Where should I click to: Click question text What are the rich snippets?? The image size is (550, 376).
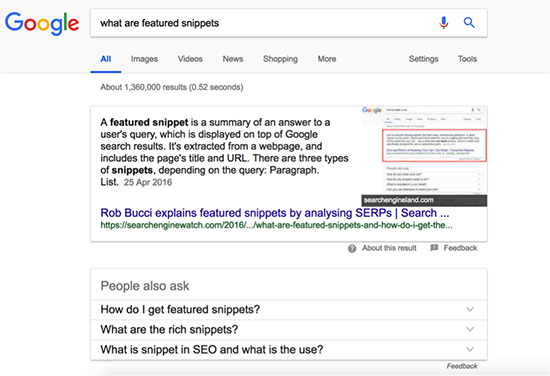[169, 329]
